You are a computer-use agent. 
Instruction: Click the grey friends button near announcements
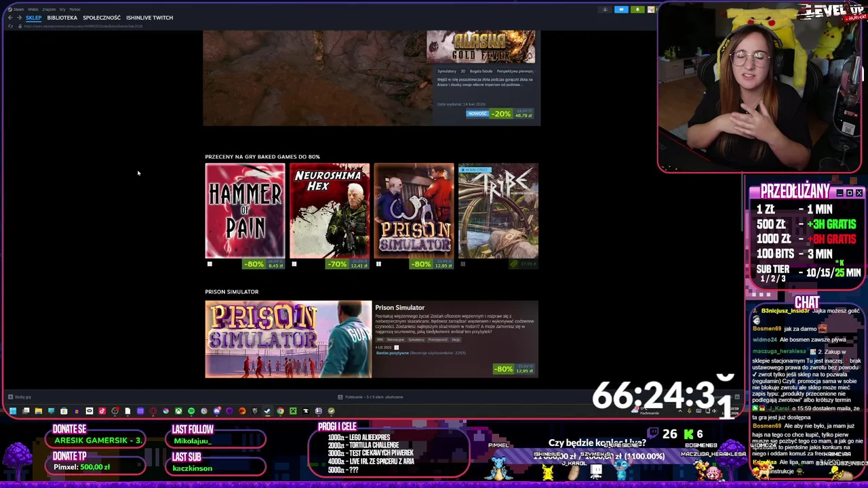point(605,9)
